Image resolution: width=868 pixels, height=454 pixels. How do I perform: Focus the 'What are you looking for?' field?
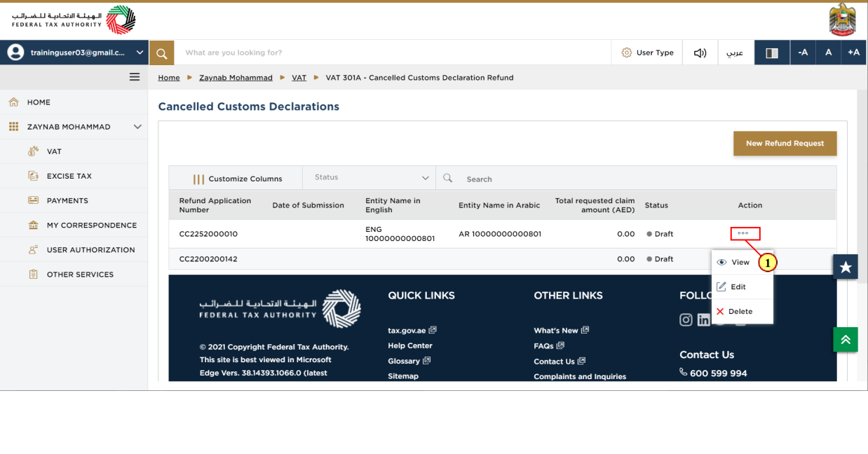393,53
